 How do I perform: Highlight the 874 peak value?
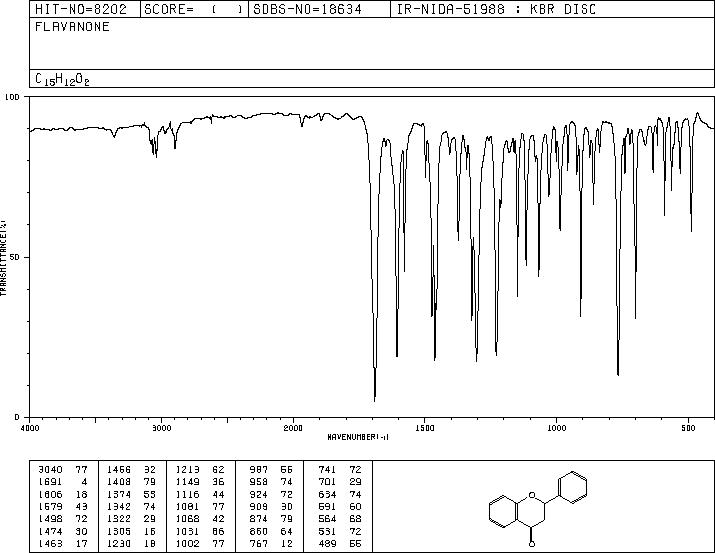click(x=259, y=519)
